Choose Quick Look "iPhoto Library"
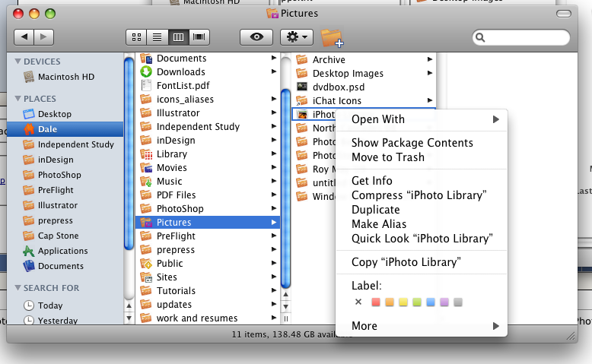 (x=422, y=239)
